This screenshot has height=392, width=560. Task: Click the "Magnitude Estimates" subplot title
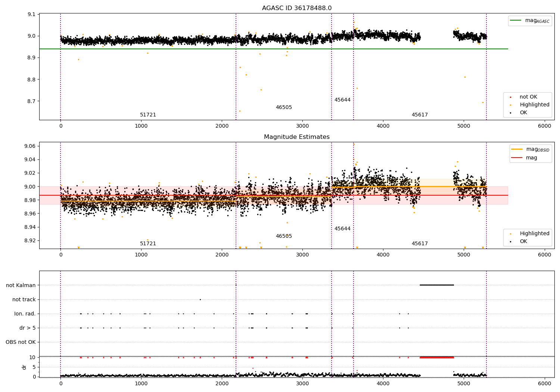coord(297,137)
